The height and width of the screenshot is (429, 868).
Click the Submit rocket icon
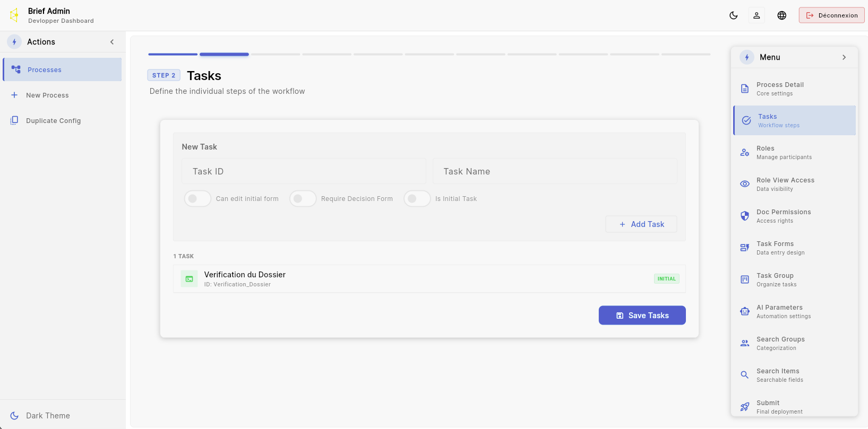tap(745, 407)
